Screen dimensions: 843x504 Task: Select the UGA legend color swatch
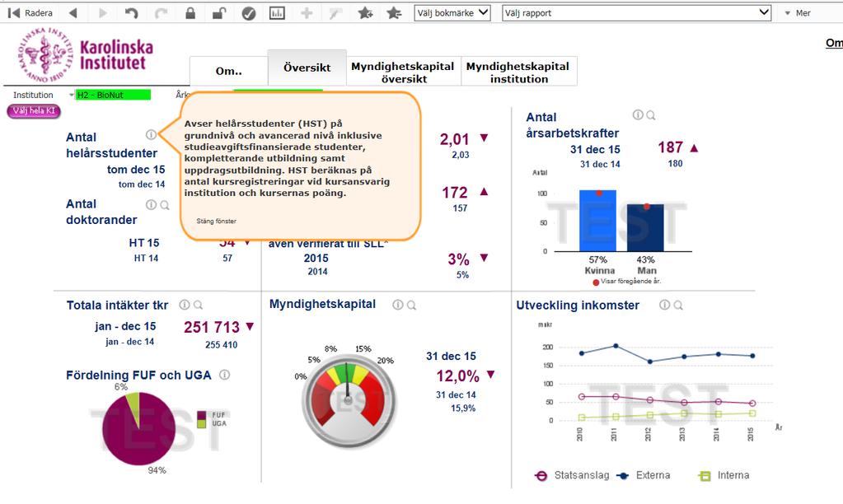click(202, 424)
